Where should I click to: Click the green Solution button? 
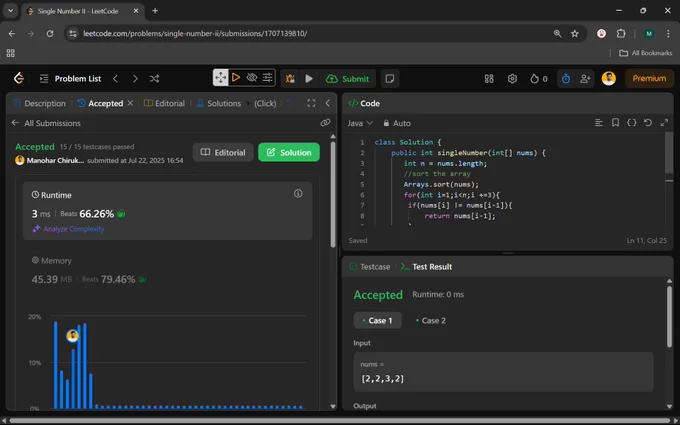[x=289, y=152]
